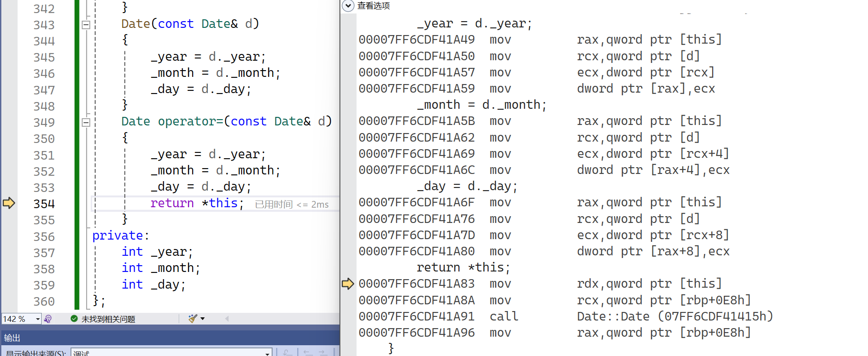Click 'return *this;' in the source editor
Image resolution: width=868 pixels, height=356 pixels.
[x=197, y=203]
